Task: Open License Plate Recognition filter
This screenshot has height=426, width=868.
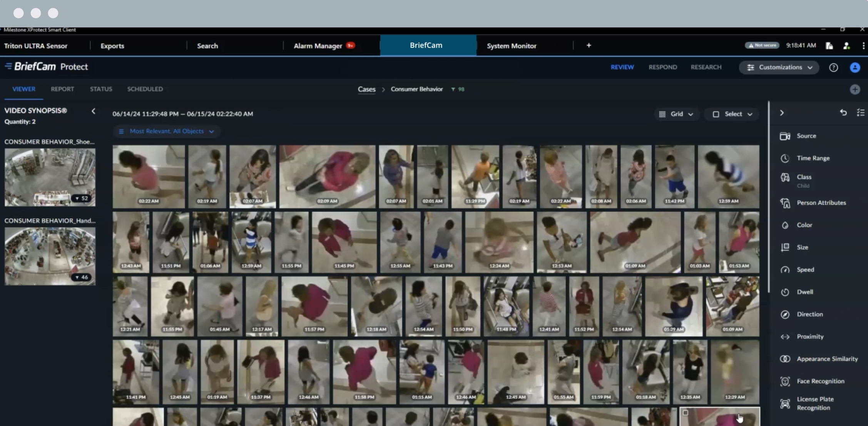Action: pyautogui.click(x=815, y=403)
